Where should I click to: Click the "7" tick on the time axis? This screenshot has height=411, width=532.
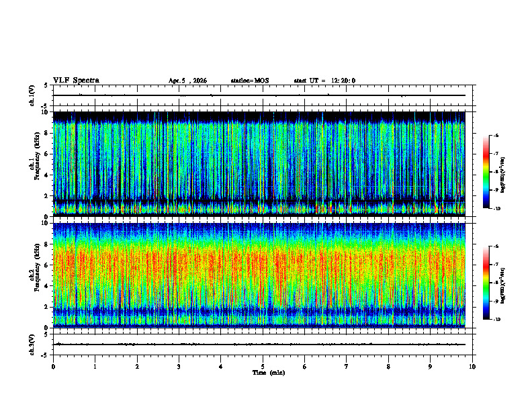(x=347, y=367)
